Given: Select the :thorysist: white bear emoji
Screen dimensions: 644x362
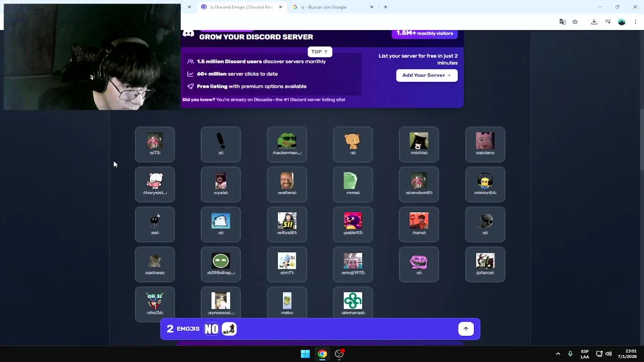Looking at the screenshot, I should (x=155, y=185).
